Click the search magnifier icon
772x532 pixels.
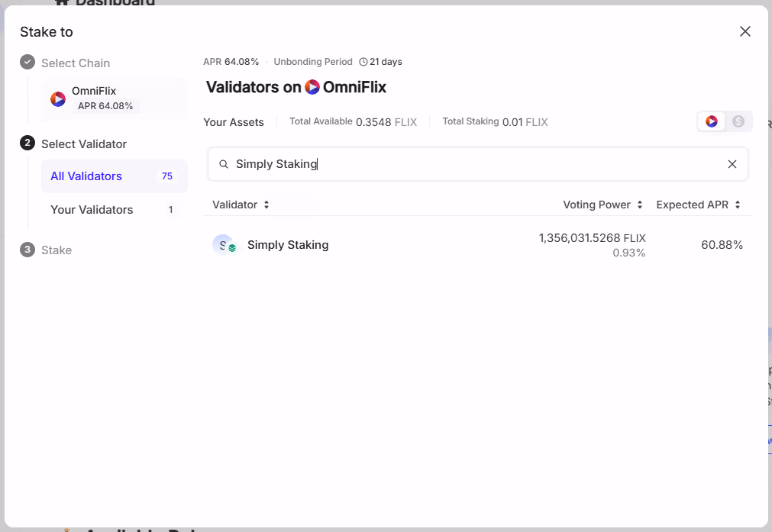tap(224, 164)
